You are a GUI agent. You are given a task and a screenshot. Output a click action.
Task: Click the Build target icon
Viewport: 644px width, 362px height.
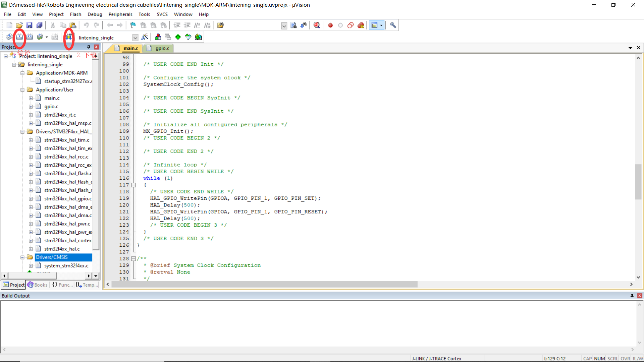[19, 37]
